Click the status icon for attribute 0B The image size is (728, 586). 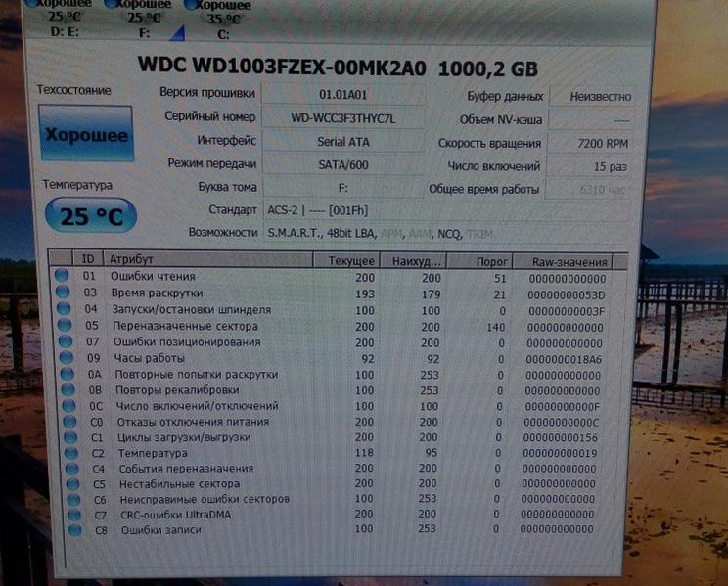[x=68, y=389]
